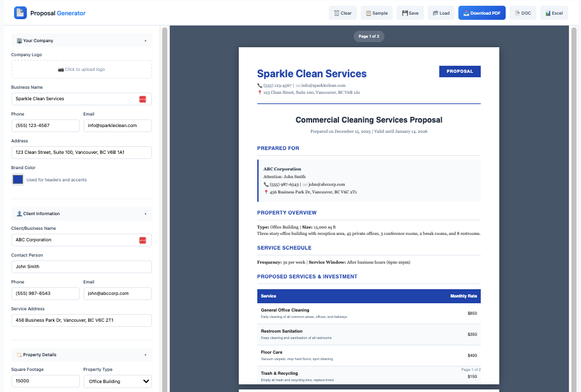Screen dimensions: 581x392
Task: Open the Property Type dropdown
Action: point(117,381)
